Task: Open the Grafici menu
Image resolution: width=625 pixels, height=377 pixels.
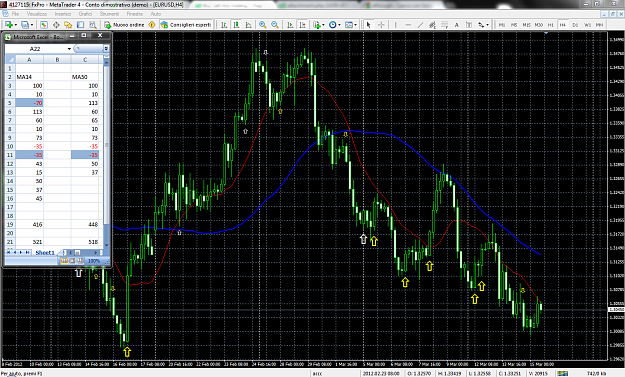Action: click(85, 14)
